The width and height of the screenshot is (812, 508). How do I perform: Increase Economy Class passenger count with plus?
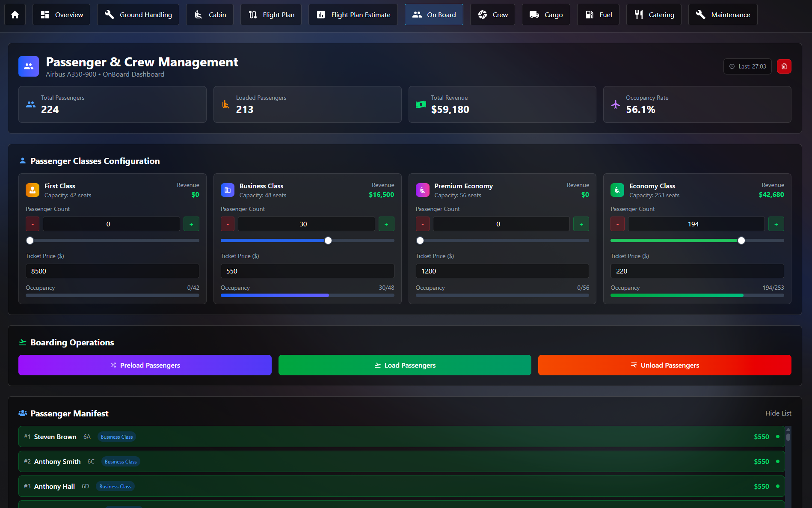pyautogui.click(x=776, y=224)
